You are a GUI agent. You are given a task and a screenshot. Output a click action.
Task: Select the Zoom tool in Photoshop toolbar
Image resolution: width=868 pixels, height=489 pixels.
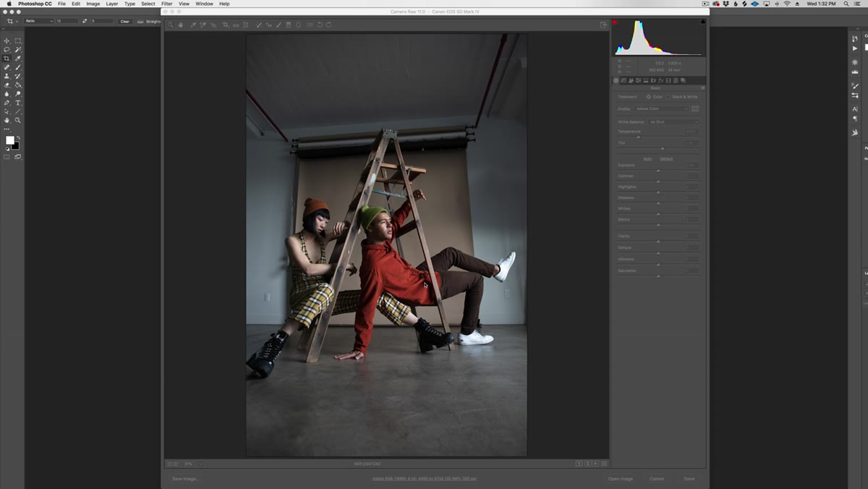(18, 120)
